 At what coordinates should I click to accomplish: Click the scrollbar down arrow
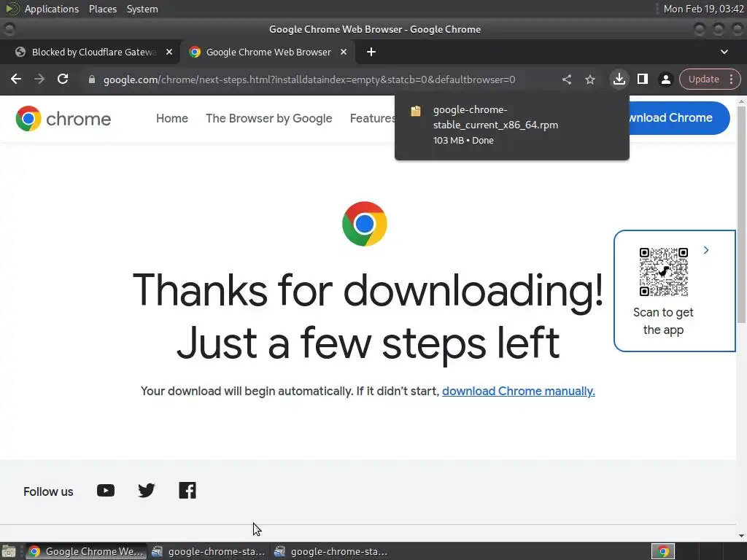click(741, 536)
